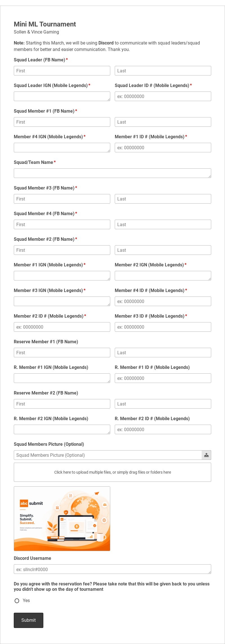
Task: Click Squad Member #1 last name field
Action: click(x=163, y=122)
